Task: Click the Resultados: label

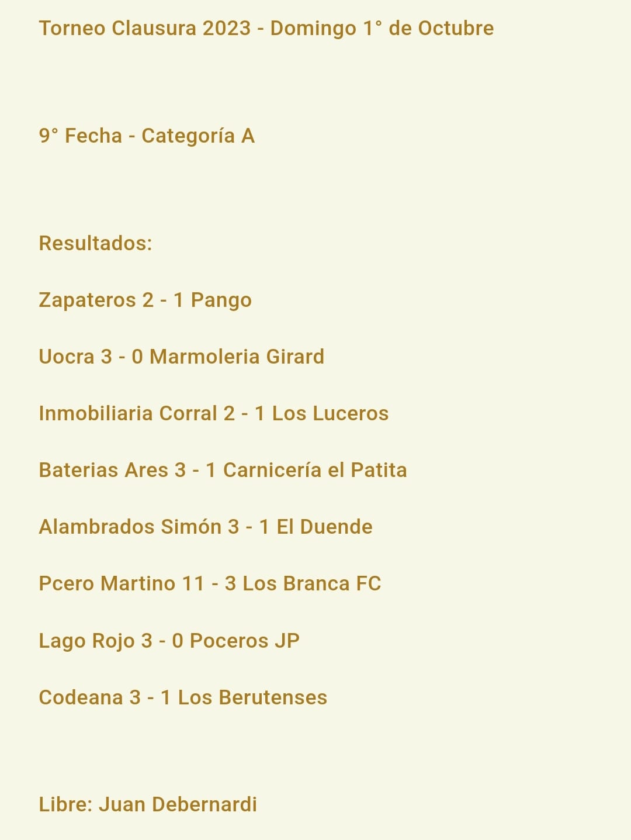Action: (x=95, y=243)
